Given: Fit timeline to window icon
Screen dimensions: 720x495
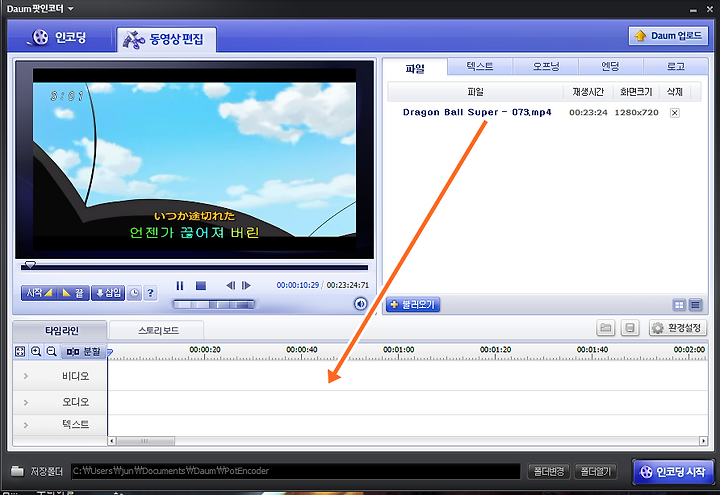Looking at the screenshot, I should click(20, 352).
